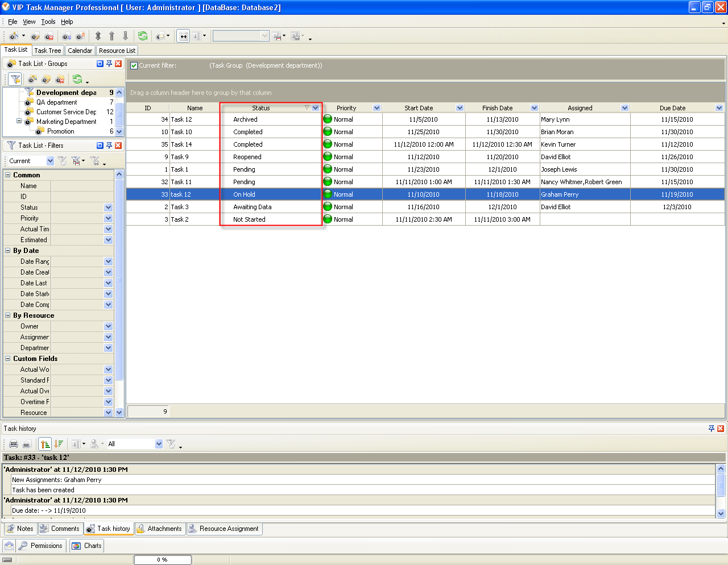This screenshot has height=565, width=728.
Task: Click the sort ascending icon in Task history
Action: tap(45, 444)
